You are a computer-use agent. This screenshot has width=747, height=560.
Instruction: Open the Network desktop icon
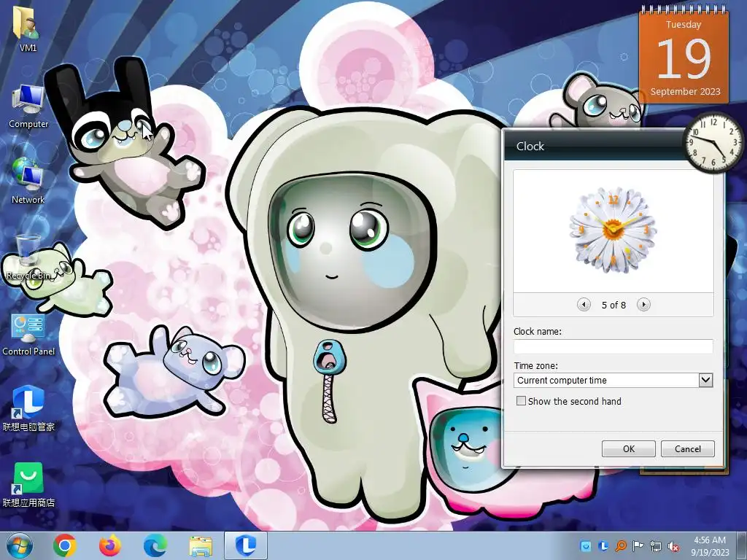tap(28, 181)
